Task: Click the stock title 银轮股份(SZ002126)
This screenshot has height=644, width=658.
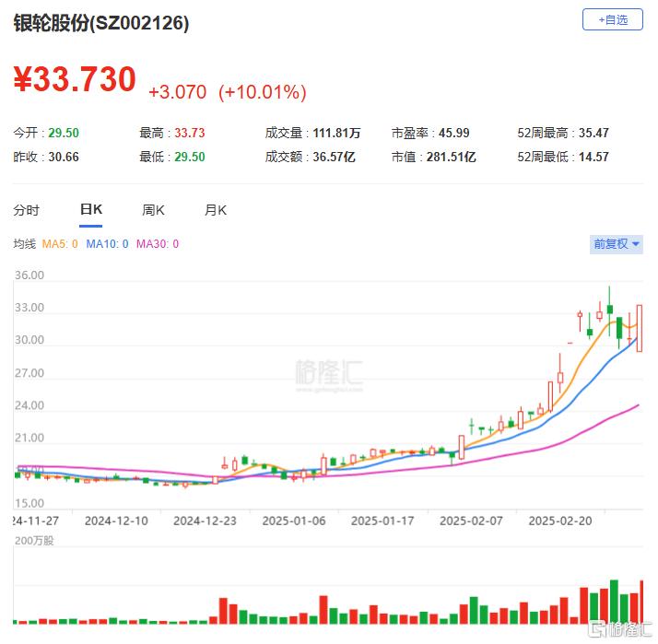Action: (101, 23)
